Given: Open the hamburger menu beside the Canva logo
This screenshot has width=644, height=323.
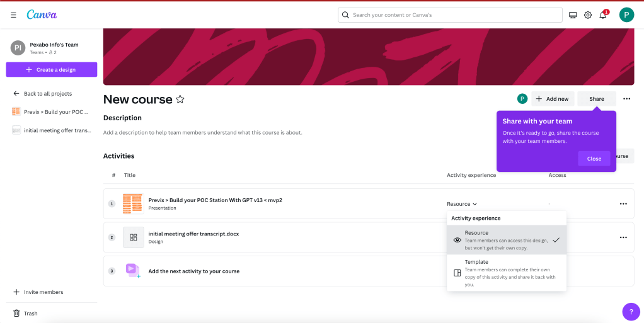Looking at the screenshot, I should pos(14,15).
